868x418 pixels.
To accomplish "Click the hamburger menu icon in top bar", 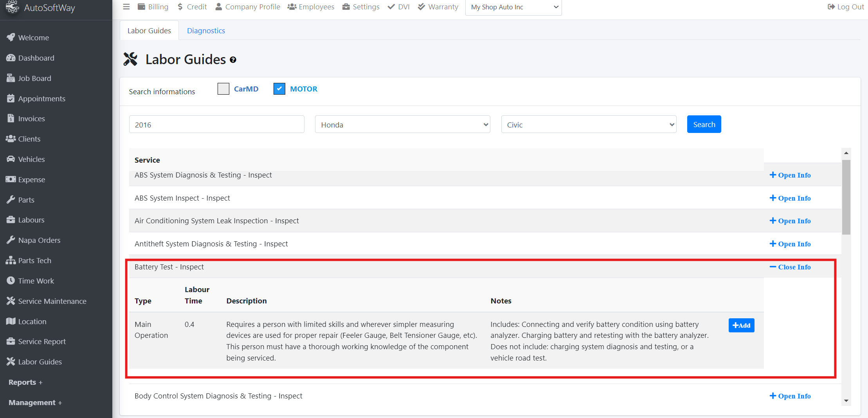I will point(126,7).
